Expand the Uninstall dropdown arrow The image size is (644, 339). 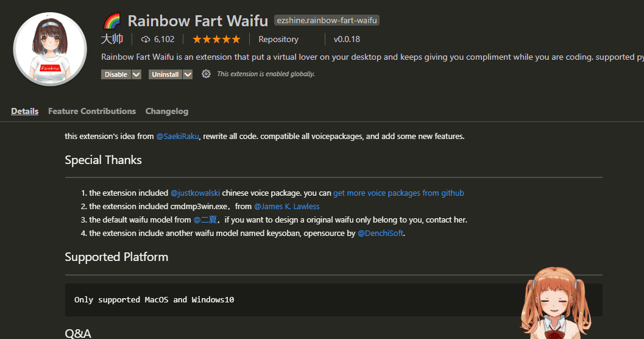tap(188, 74)
